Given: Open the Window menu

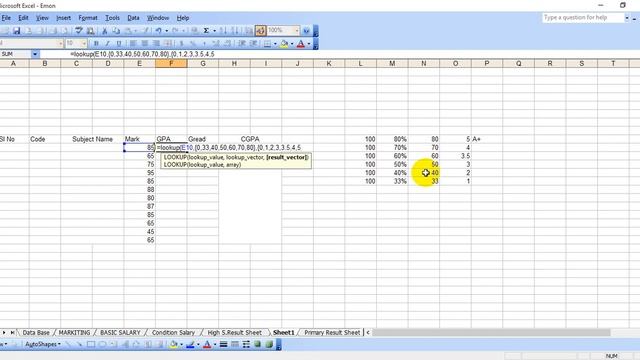Looking at the screenshot, I should 158,18.
